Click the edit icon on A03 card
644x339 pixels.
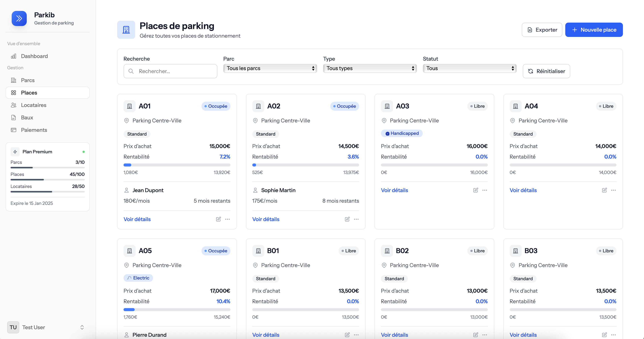point(475,190)
